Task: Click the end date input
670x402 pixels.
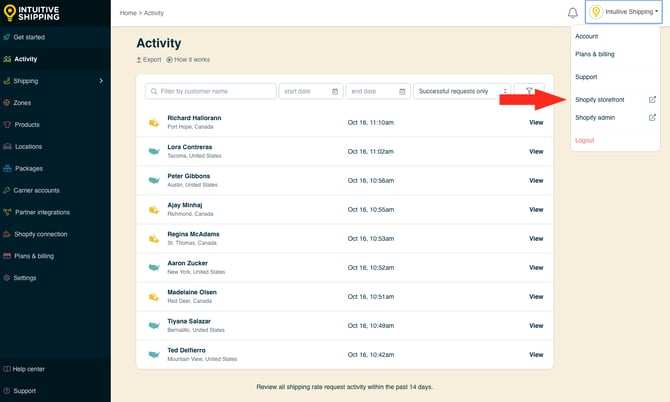Action: pyautogui.click(x=378, y=91)
